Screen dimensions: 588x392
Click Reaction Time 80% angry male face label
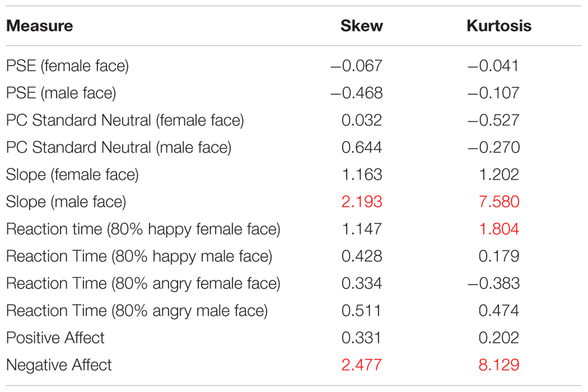[x=137, y=311]
